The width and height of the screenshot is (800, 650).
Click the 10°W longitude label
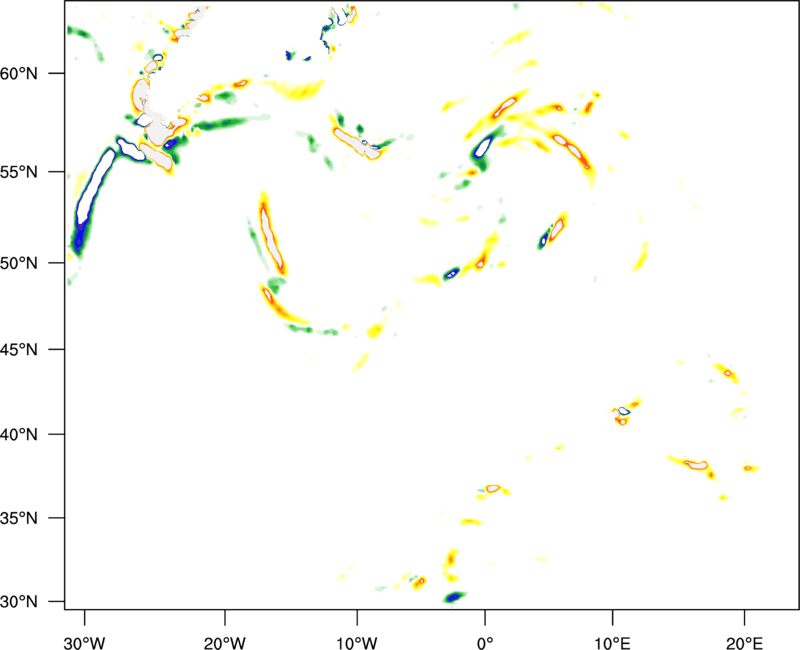356,643
